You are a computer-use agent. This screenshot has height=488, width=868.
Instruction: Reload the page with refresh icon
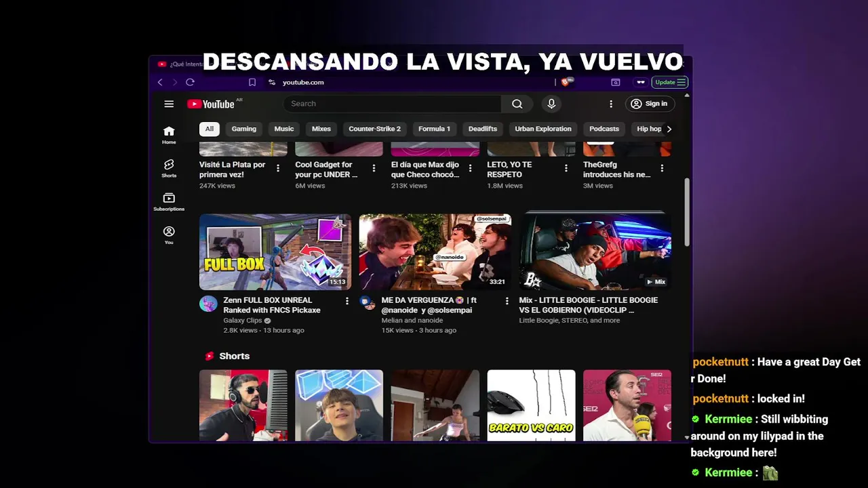[190, 82]
